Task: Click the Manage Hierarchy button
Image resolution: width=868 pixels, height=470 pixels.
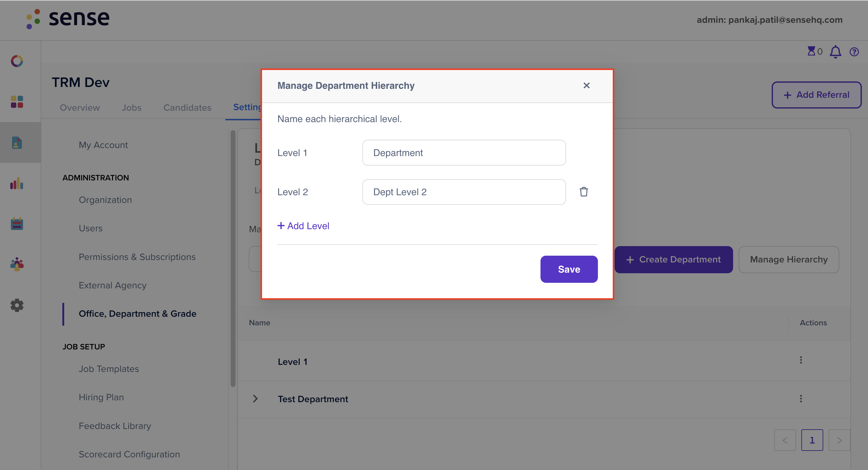Action: click(788, 260)
